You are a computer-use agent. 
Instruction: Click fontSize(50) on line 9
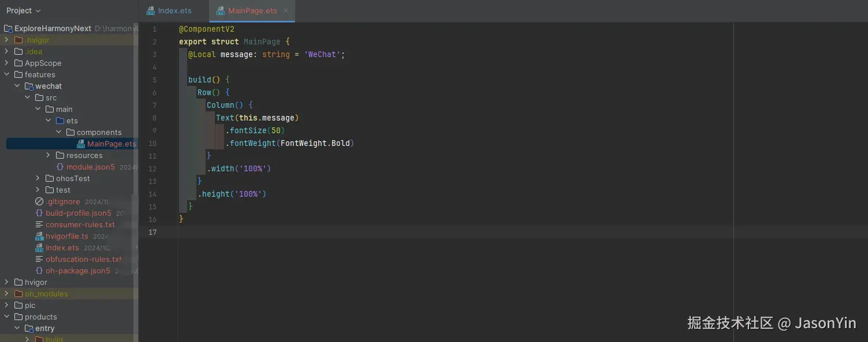tap(255, 130)
